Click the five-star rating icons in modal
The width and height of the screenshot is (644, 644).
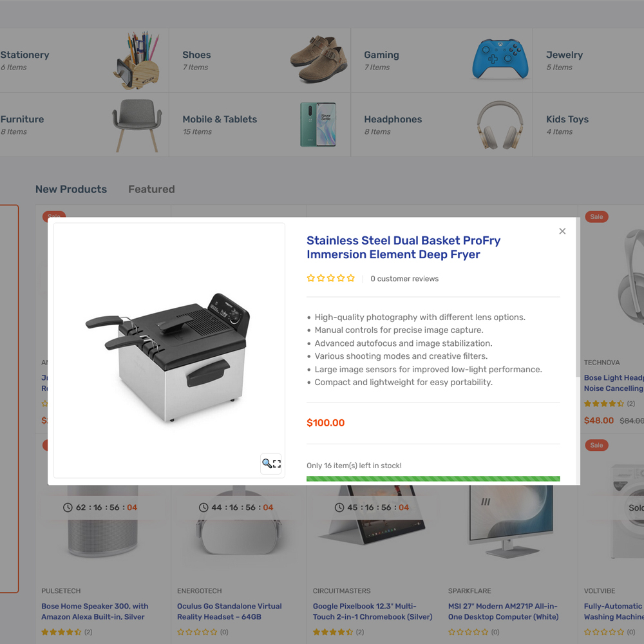pos(330,278)
